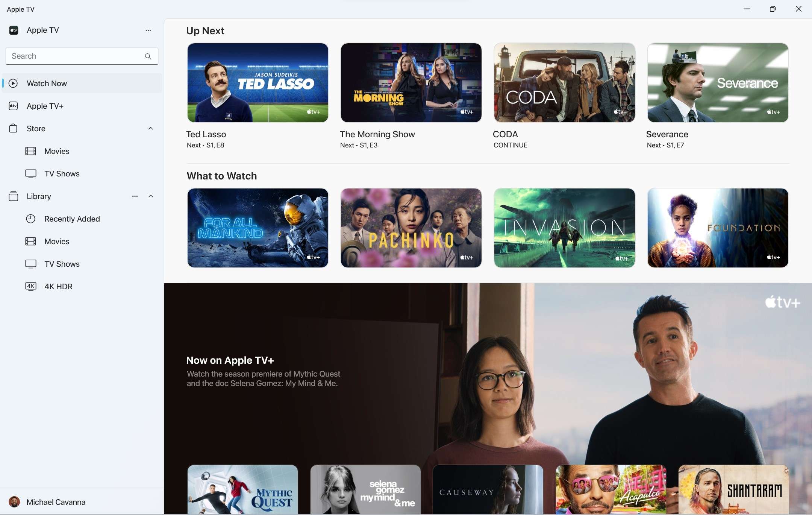Click the Store sidebar icon
Image resolution: width=812 pixels, height=515 pixels.
[12, 128]
